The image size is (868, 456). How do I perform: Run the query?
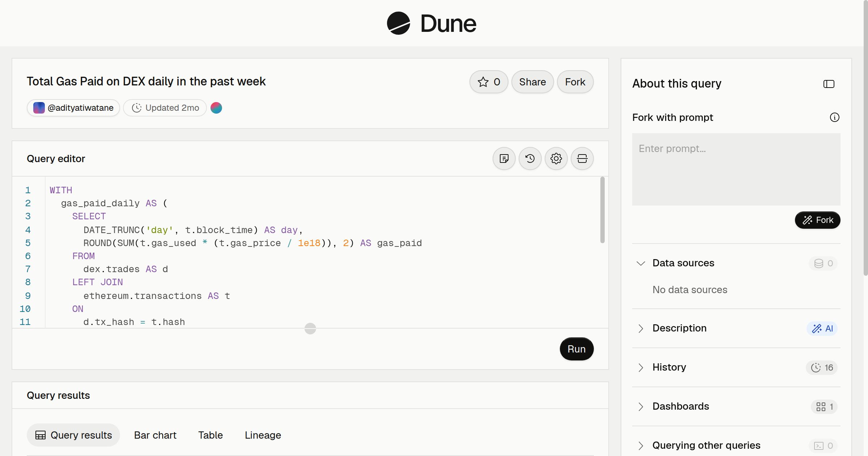click(x=576, y=349)
